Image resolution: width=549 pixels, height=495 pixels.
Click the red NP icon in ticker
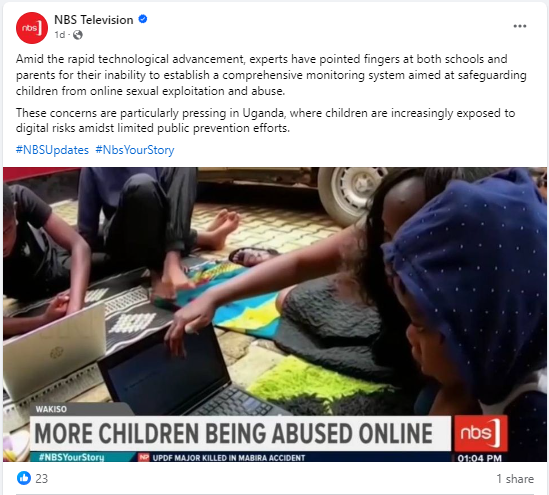click(x=144, y=458)
